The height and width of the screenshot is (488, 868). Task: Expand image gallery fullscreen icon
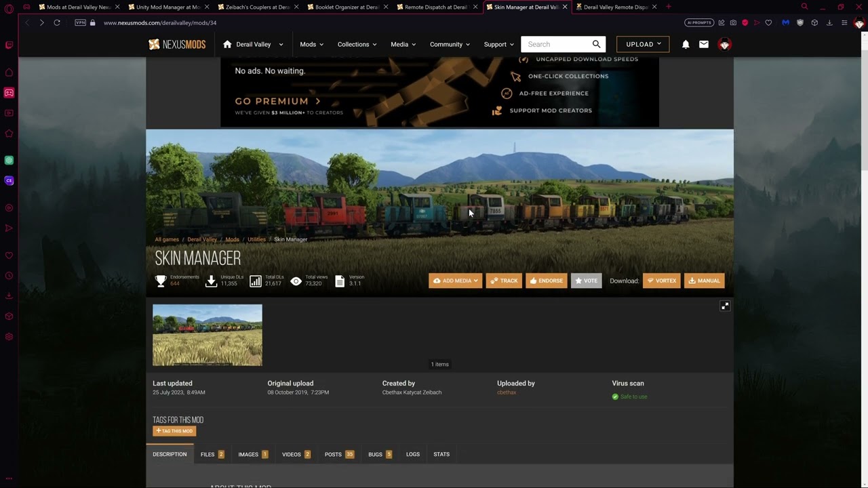[x=725, y=306]
